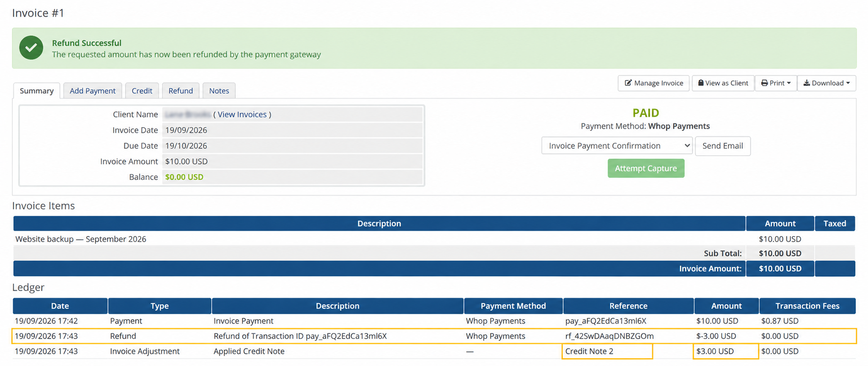Click the rf_42SwDAaqDNBZGOm refund reference
Image resolution: width=868 pixels, height=366 pixels.
[x=610, y=336]
